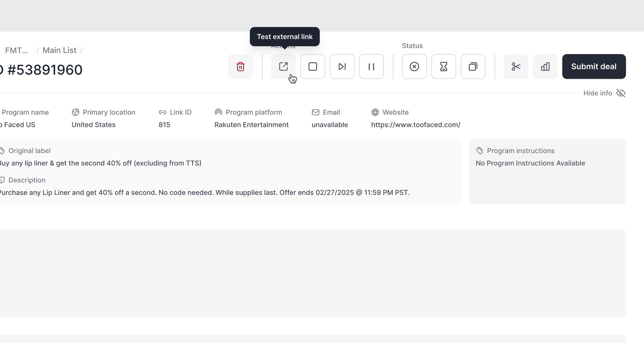The image size is (644, 343).
Task: Set status with the circled X icon
Action: tap(414, 67)
